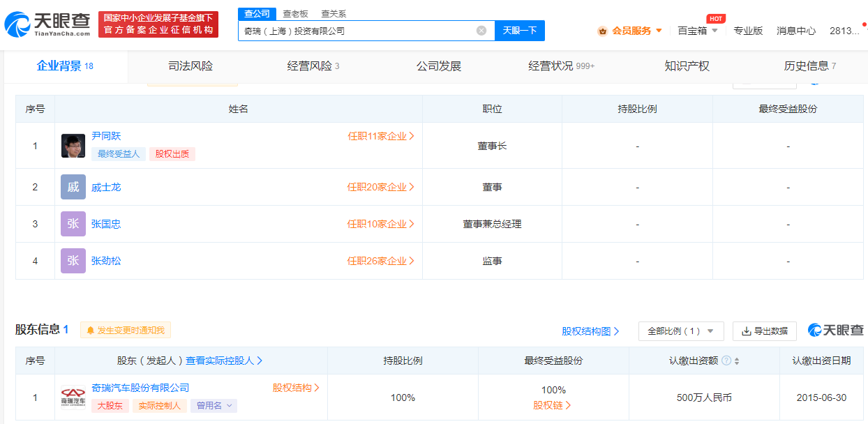The image size is (868, 424).
Task: Click the Tianyancha watermark logo near 股东信息
Action: 835,331
